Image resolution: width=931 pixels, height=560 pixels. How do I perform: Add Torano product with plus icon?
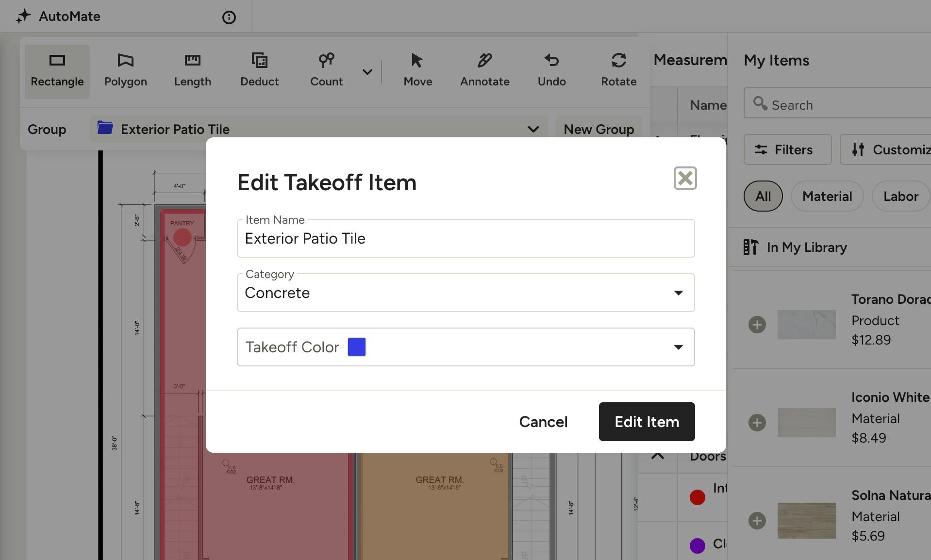(x=757, y=325)
